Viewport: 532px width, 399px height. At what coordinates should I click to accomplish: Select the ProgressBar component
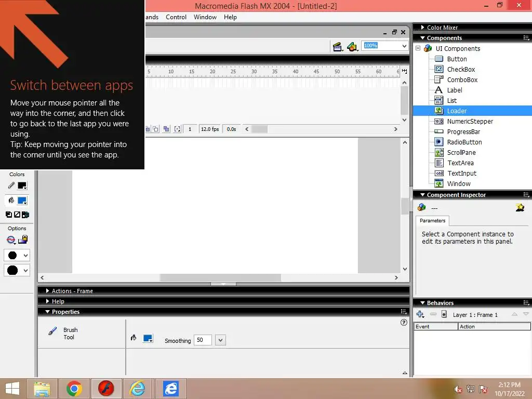tap(463, 131)
